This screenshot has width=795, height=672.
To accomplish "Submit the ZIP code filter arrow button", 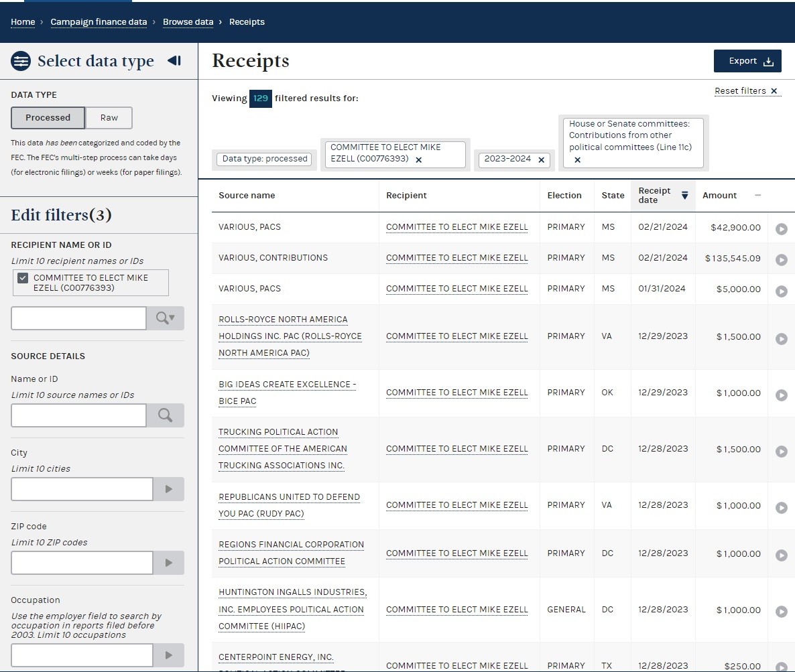I will pyautogui.click(x=169, y=563).
